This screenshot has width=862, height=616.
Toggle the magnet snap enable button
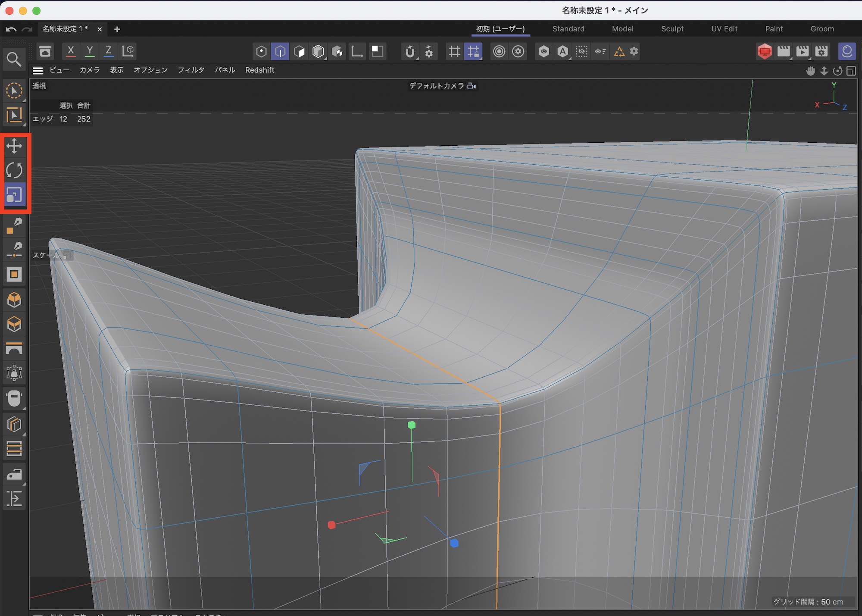click(410, 52)
